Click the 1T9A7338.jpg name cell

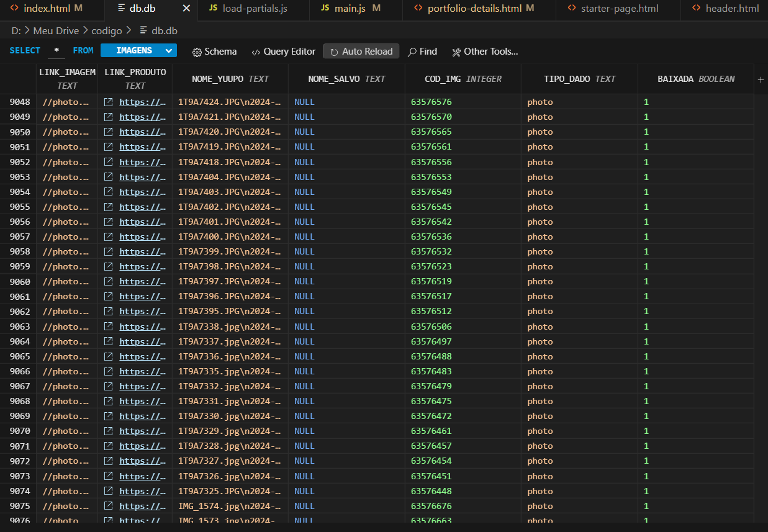[230, 327]
